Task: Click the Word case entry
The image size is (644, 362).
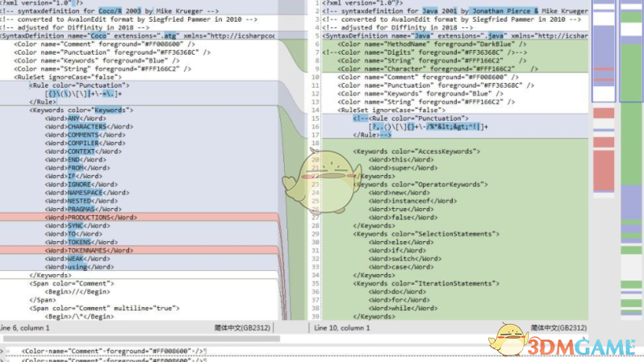Action: 401,267
